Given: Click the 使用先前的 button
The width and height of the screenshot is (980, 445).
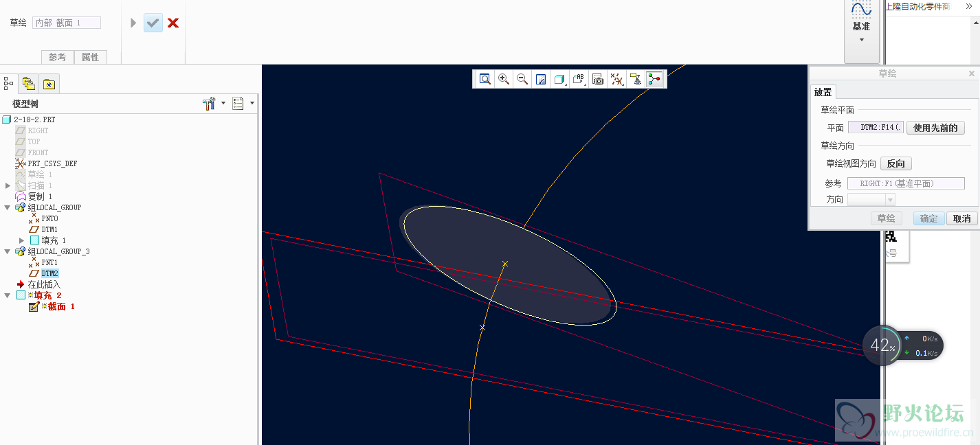Looking at the screenshot, I should coord(935,128).
